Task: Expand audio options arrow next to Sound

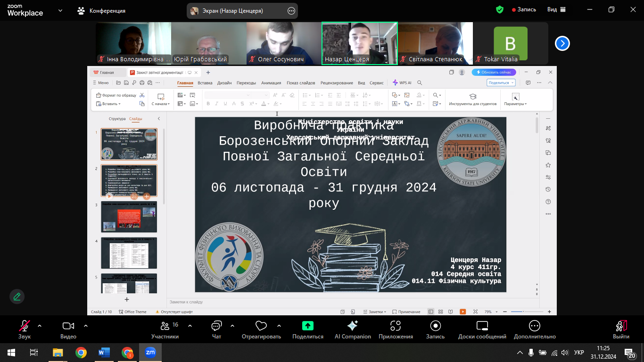Action: coord(39,325)
